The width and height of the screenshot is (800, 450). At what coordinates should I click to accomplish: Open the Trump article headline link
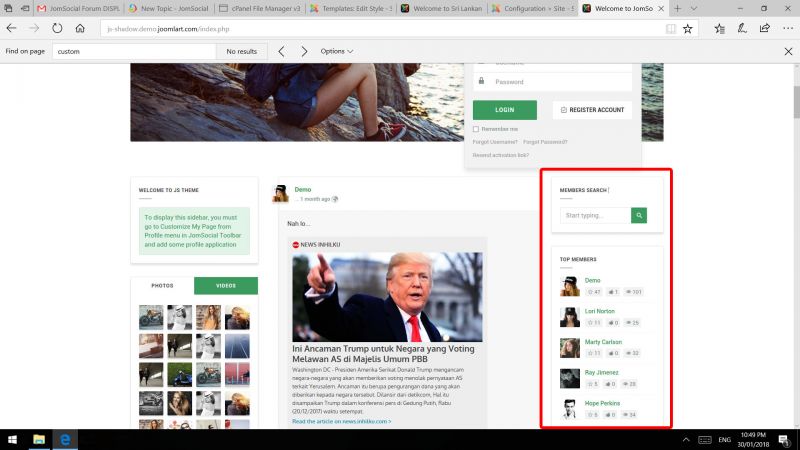383,354
